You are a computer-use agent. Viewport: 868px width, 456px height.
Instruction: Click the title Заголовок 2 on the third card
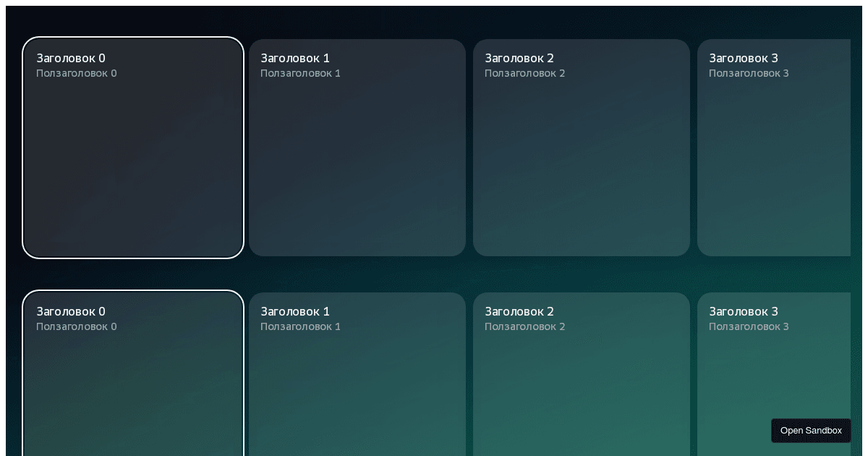[519, 59]
